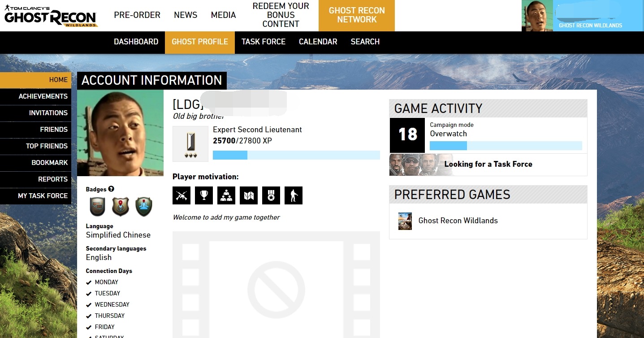The width and height of the screenshot is (644, 338).
Task: Click the Ghost Recon Wildlands logo
Action: (x=51, y=16)
